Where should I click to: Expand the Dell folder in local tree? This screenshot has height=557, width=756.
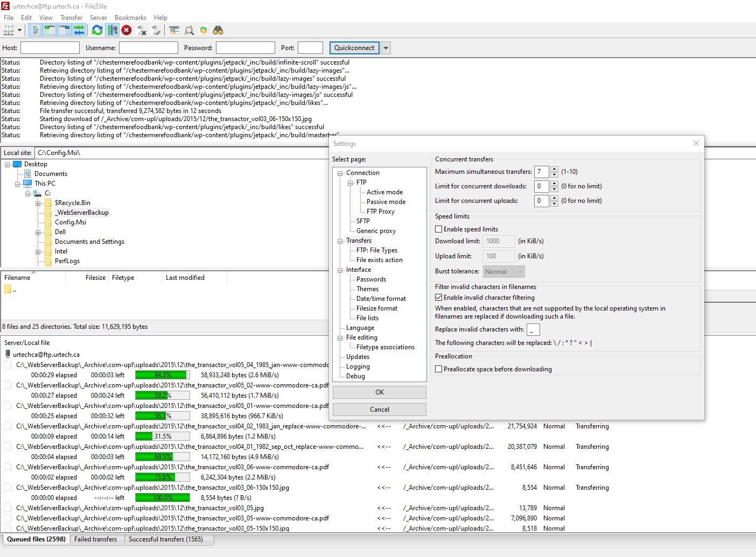37,231
